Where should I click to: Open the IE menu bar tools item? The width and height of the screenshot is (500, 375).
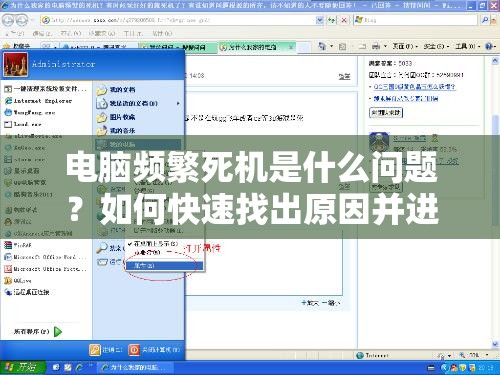point(133,34)
